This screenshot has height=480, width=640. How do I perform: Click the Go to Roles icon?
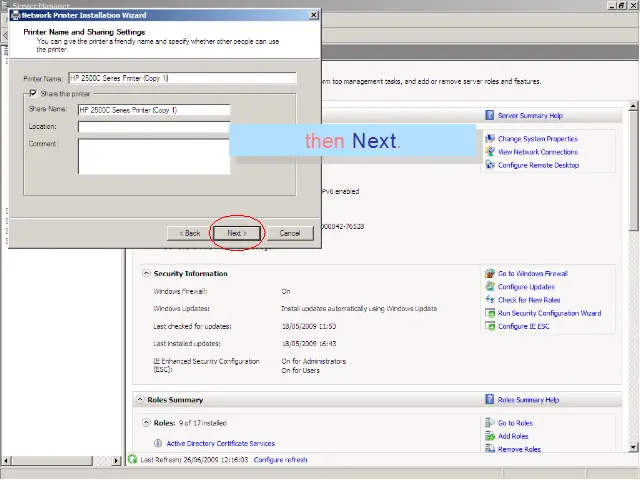(490, 423)
